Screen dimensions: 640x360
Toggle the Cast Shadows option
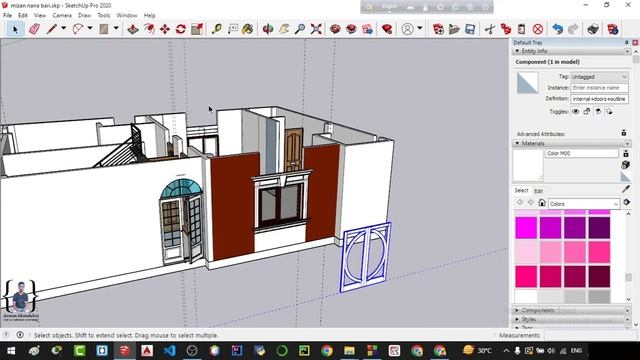coord(609,111)
